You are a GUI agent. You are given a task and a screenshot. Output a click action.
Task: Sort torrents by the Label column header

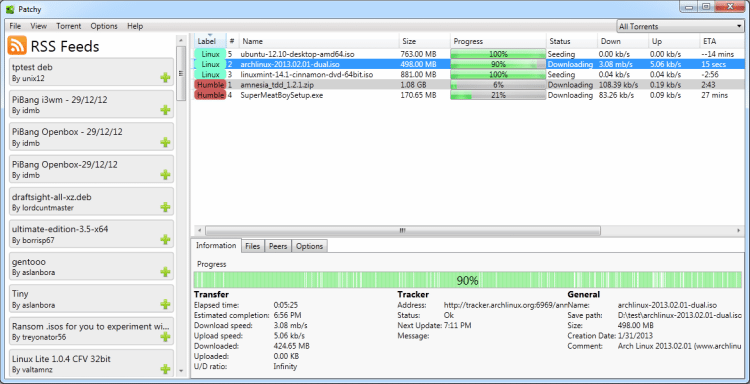tap(209, 41)
